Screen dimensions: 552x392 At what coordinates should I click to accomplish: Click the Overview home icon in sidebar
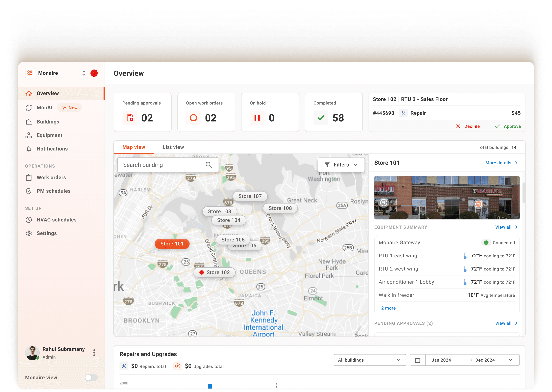click(29, 93)
